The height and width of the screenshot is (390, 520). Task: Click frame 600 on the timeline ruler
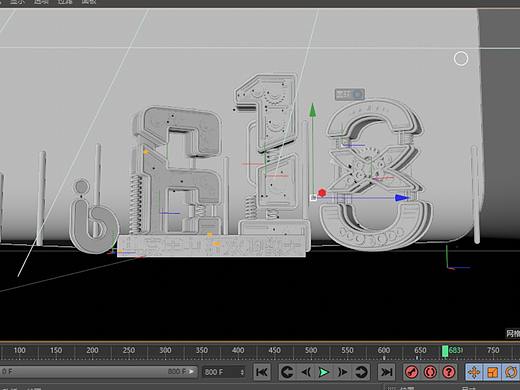click(x=384, y=350)
